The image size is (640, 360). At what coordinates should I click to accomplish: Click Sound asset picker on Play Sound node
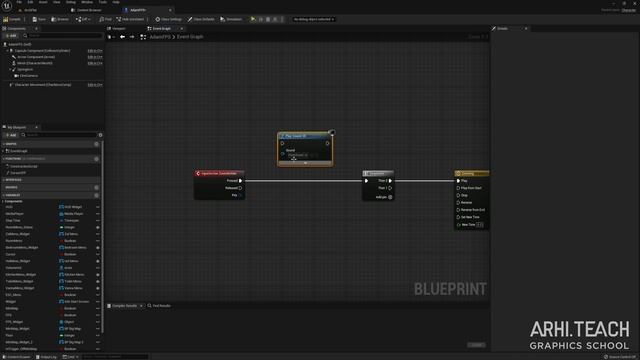302,155
